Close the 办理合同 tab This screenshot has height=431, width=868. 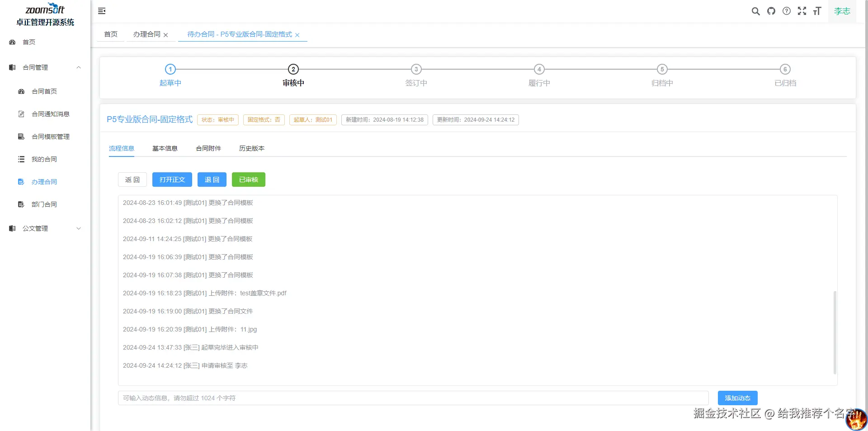tap(166, 35)
